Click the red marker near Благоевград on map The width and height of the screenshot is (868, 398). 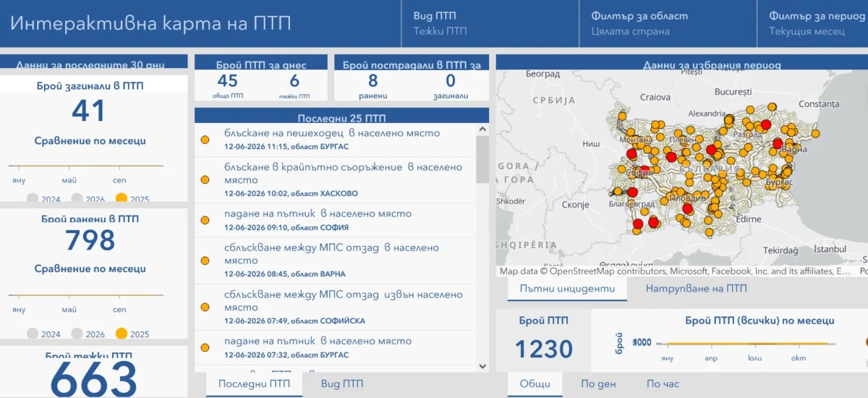click(x=632, y=192)
